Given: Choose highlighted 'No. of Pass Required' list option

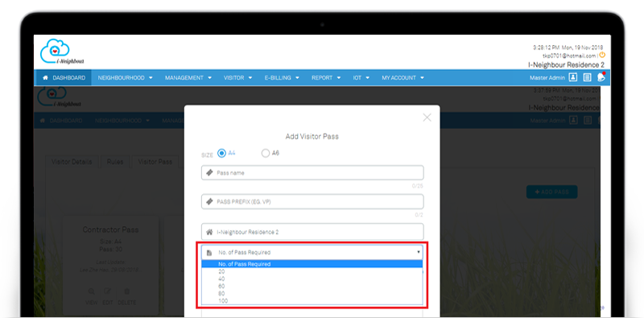Looking at the screenshot, I should 312,264.
